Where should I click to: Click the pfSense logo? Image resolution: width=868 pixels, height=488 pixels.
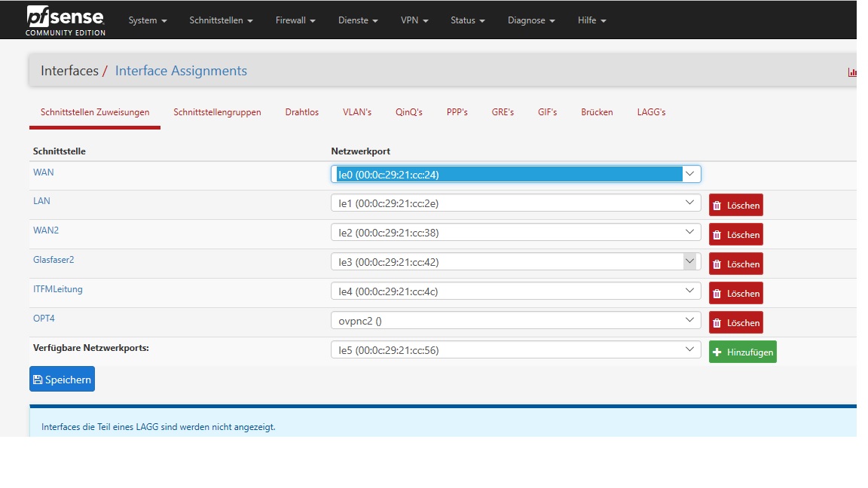tap(66, 20)
